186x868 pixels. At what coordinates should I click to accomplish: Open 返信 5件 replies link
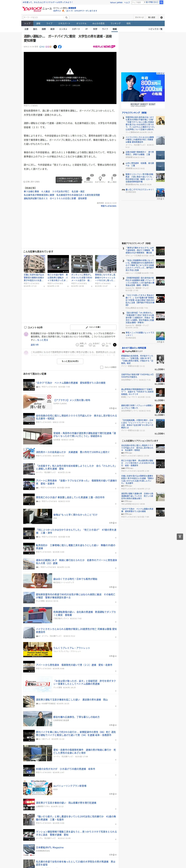tap(35, 345)
